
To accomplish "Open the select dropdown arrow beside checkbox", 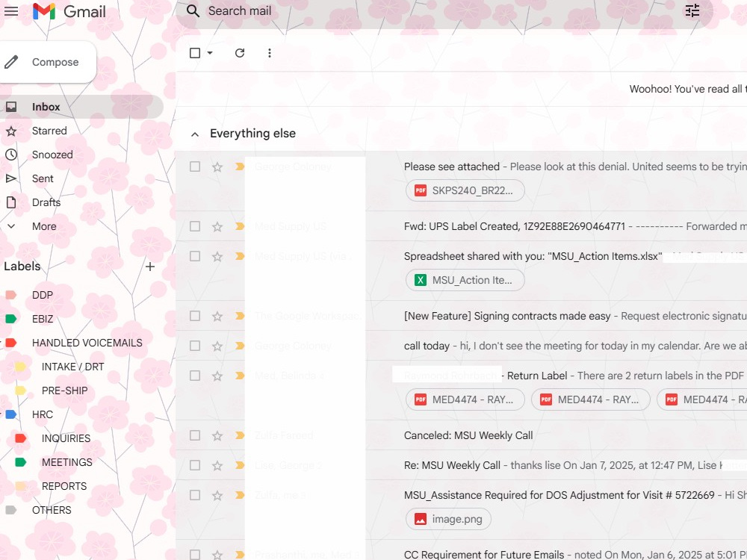I will [x=210, y=53].
